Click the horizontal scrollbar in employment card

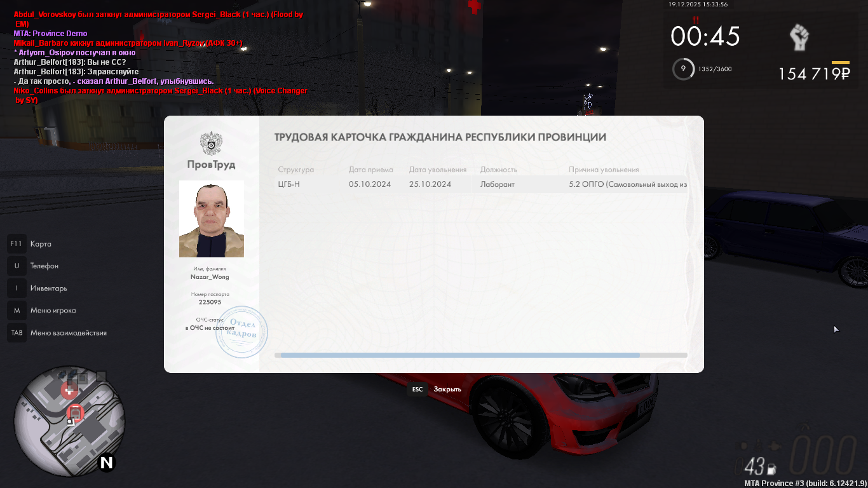[457, 355]
